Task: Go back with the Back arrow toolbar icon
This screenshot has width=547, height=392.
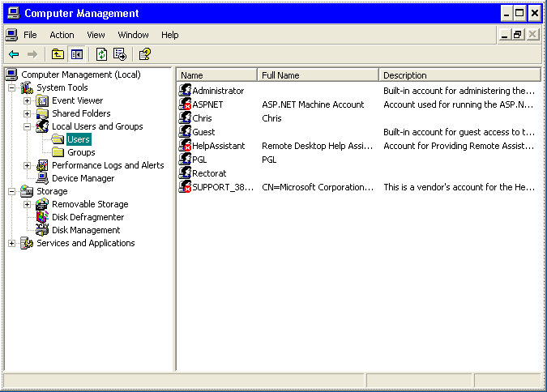Action: [14, 54]
